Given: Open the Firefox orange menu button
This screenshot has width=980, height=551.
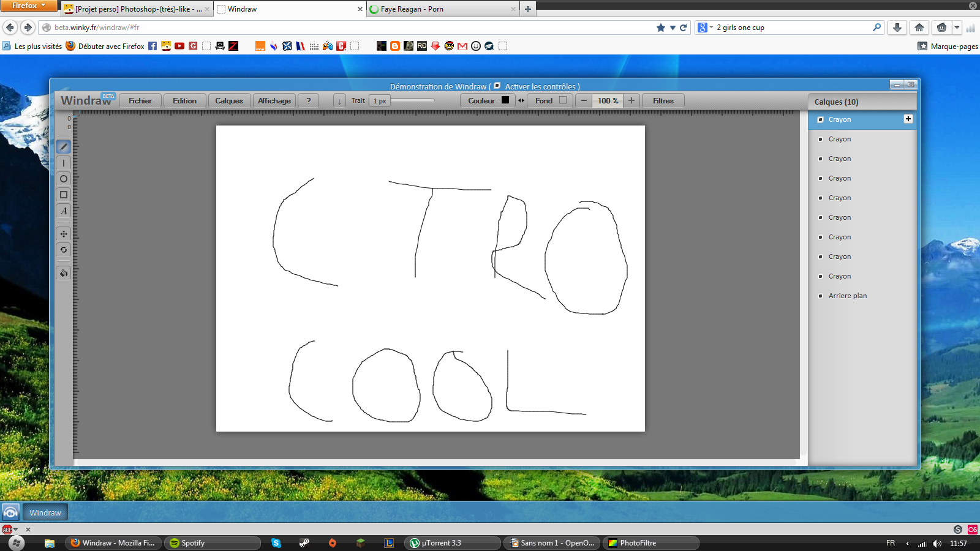Looking at the screenshot, I should (28, 6).
